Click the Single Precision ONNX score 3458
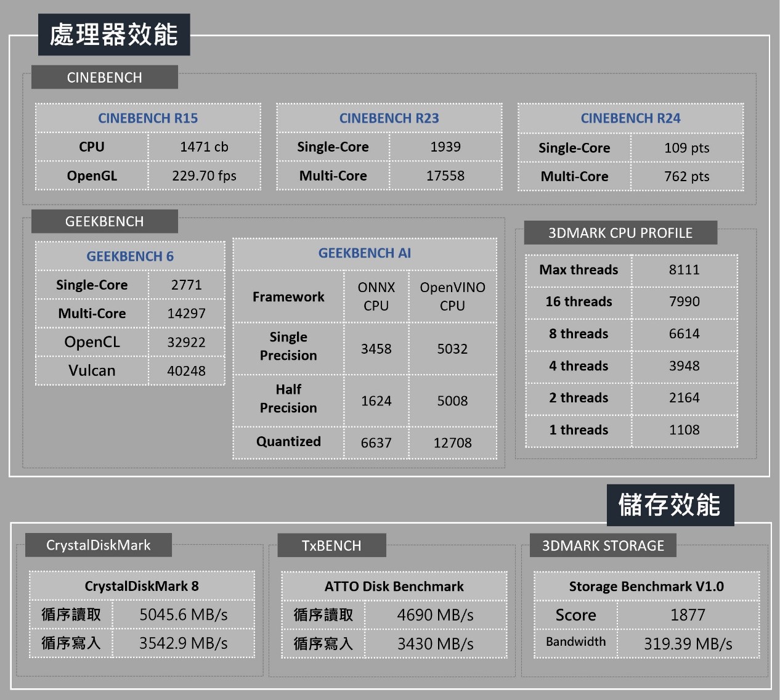Screen dimensions: 780x700 click(376, 349)
